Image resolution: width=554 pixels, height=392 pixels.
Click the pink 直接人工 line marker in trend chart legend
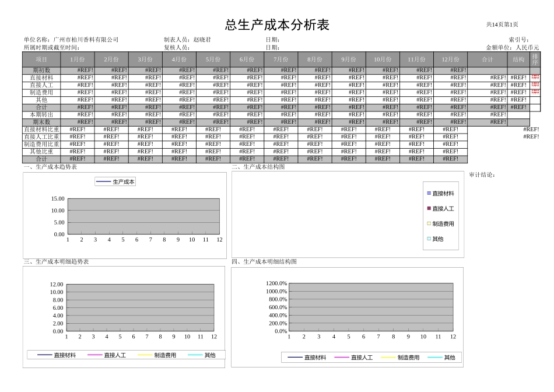(94, 356)
